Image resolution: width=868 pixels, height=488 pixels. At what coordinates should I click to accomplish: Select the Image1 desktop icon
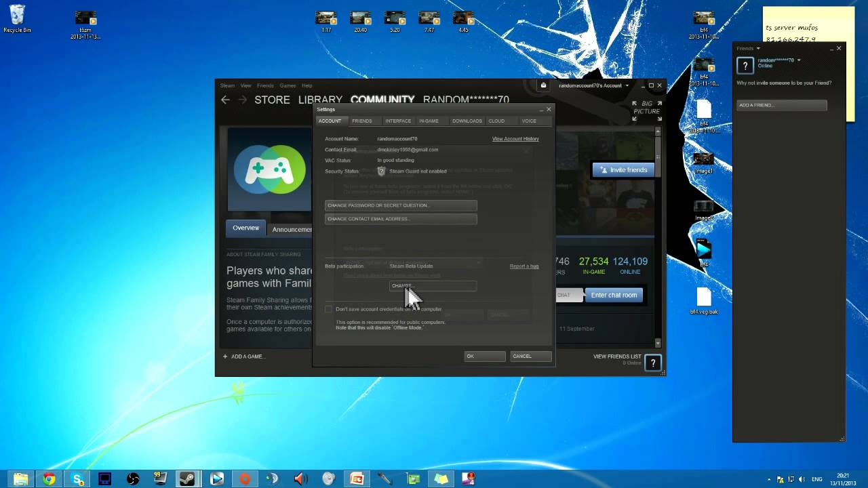pos(703,163)
